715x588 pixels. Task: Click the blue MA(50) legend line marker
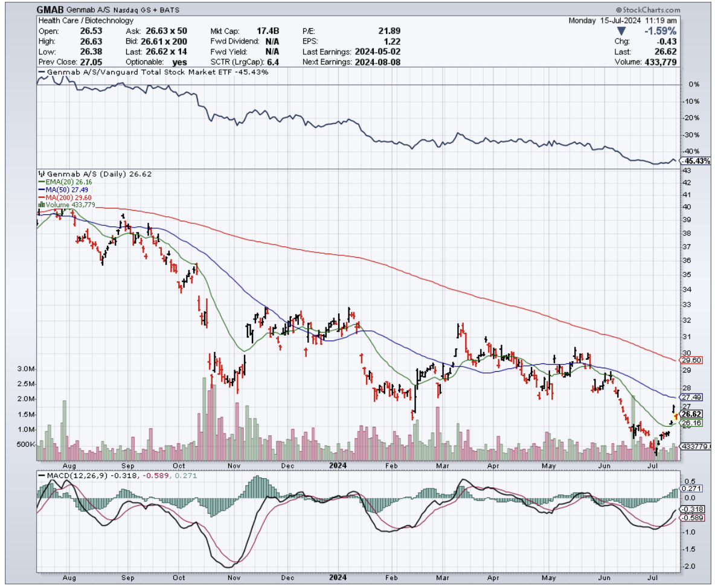tap(40, 190)
